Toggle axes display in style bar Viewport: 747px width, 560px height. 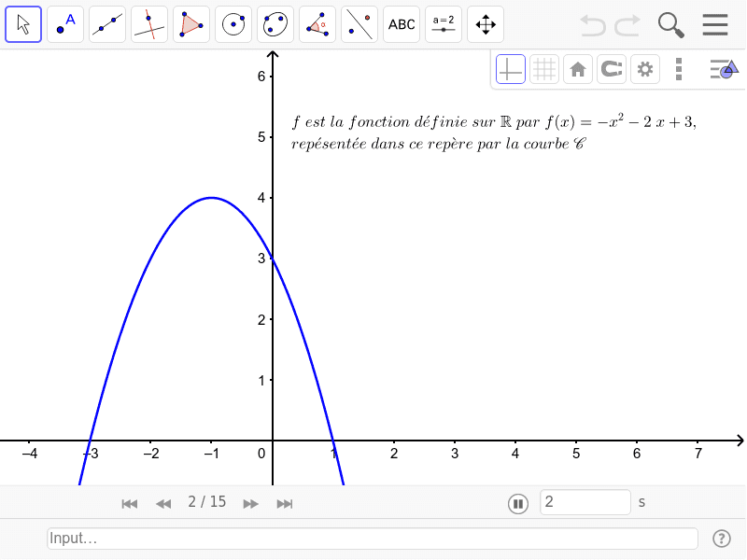pyautogui.click(x=510, y=69)
